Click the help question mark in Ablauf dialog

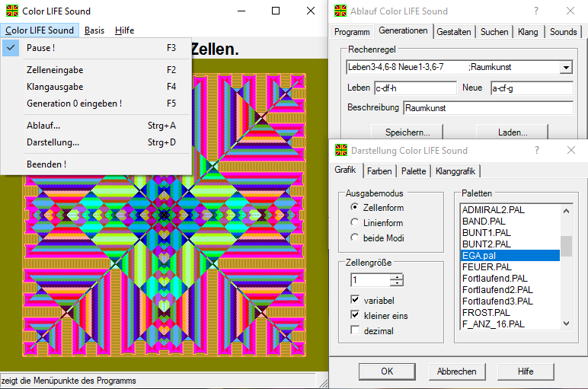point(536,11)
